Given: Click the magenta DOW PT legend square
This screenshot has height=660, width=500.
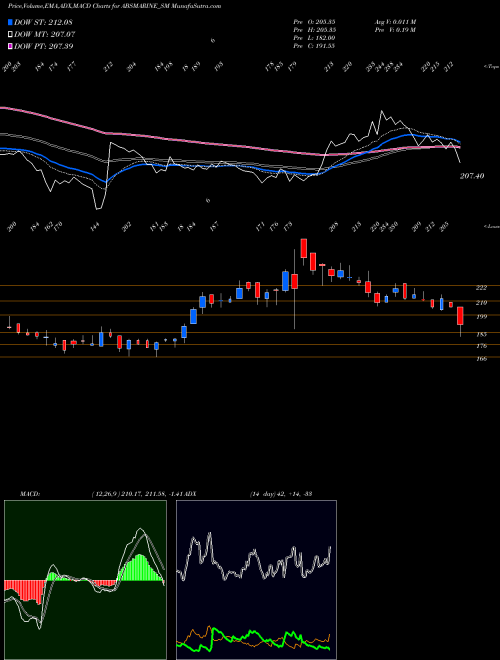Looking at the screenshot, I should 10,46.
